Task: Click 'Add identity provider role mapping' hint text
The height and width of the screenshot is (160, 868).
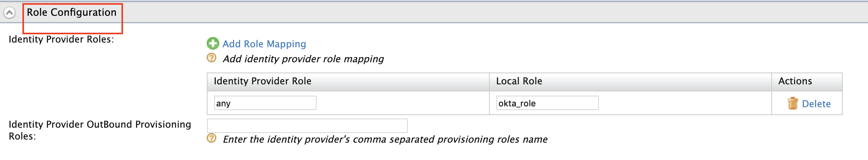Action: [303, 59]
